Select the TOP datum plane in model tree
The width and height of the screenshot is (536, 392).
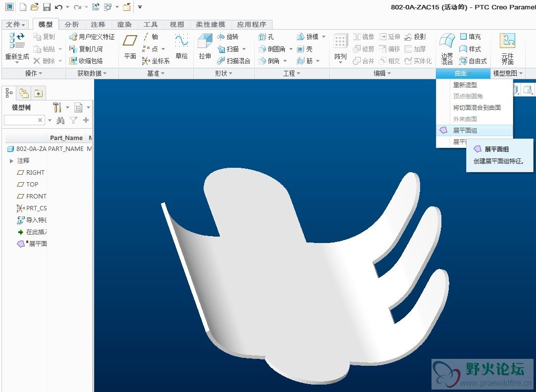28,185
